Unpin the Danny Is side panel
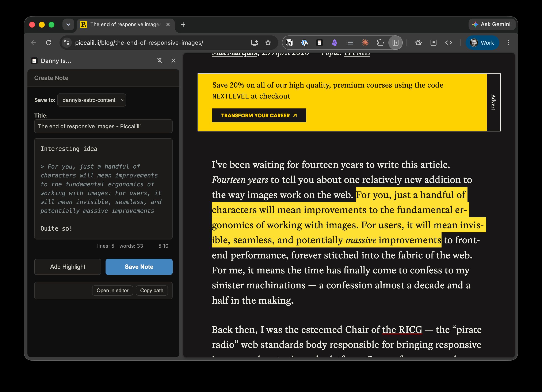 [160, 61]
